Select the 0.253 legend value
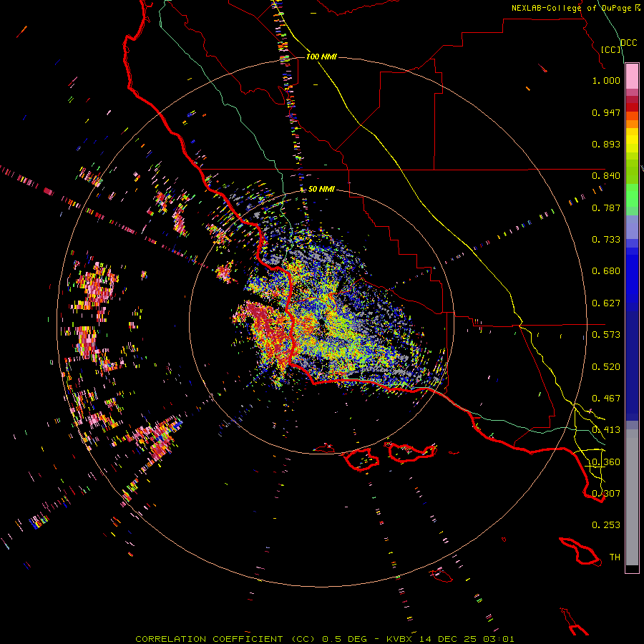Viewport: 644px width, 644px height. pyautogui.click(x=606, y=525)
